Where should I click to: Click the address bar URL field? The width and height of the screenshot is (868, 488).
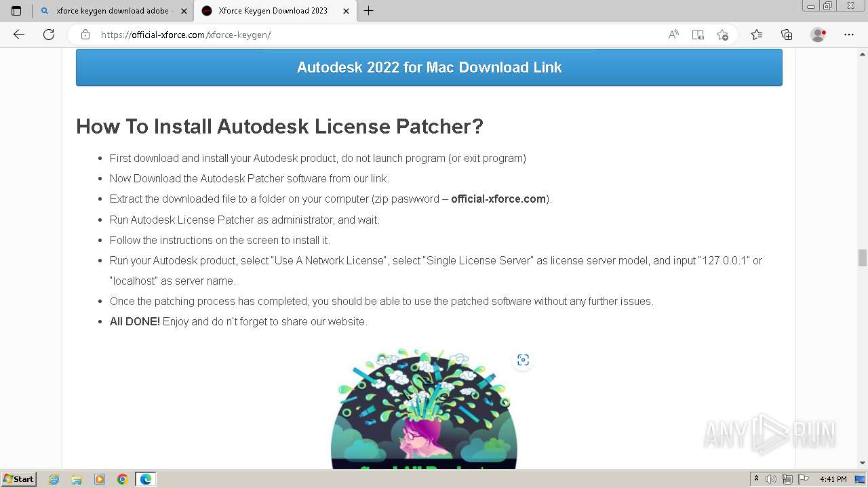coord(380,35)
